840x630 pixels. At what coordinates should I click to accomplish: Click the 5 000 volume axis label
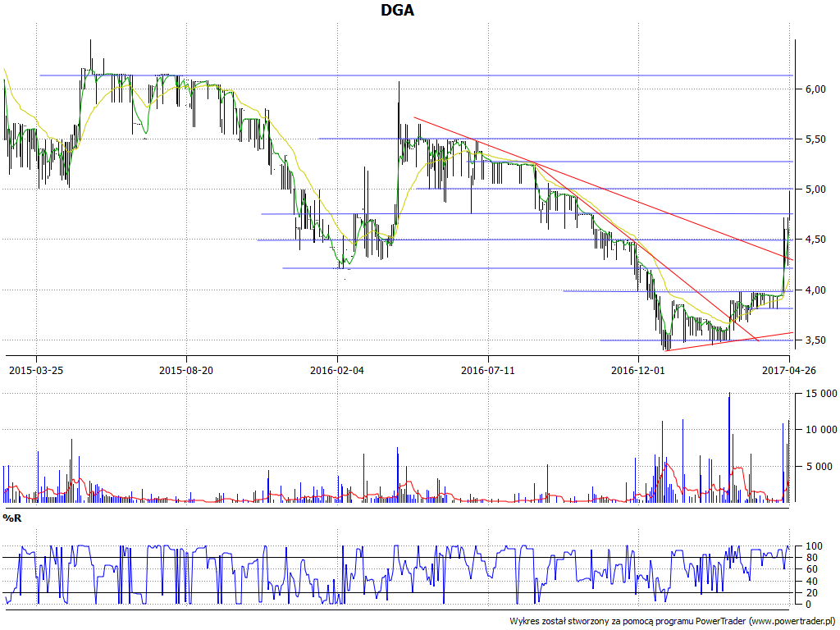(818, 467)
